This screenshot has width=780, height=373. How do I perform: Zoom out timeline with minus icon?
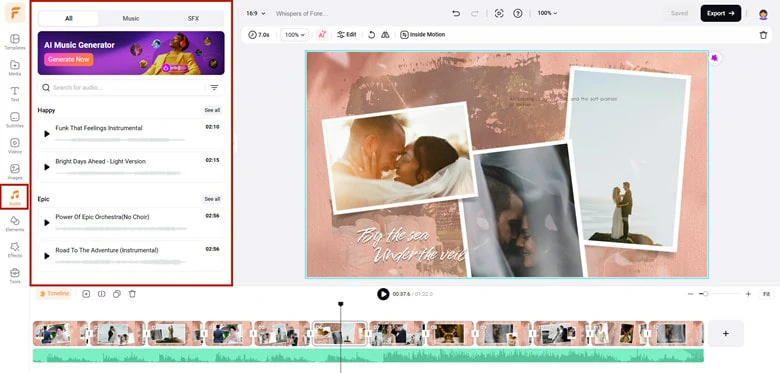pyautogui.click(x=690, y=294)
